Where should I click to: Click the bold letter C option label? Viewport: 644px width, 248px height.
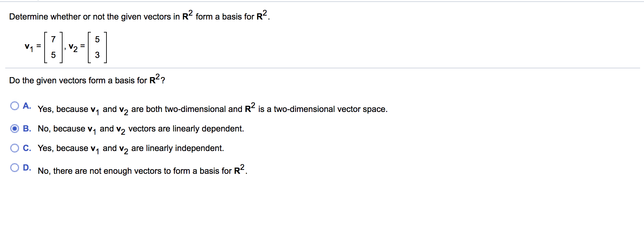[27, 148]
